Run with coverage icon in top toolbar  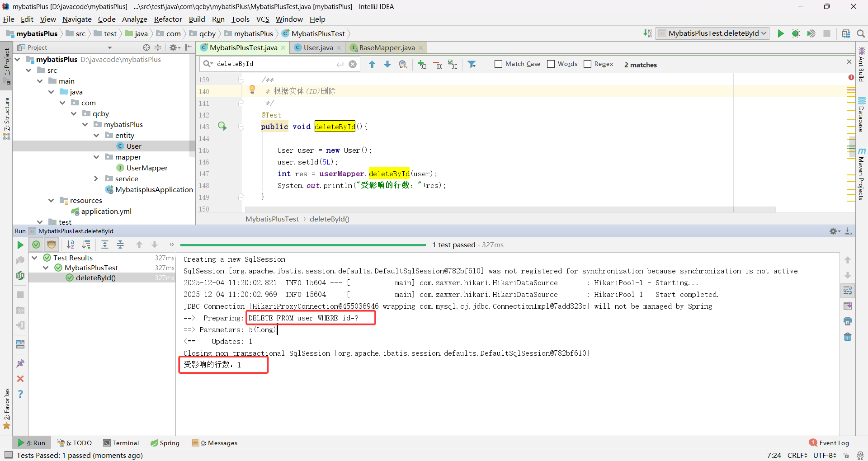click(x=811, y=33)
